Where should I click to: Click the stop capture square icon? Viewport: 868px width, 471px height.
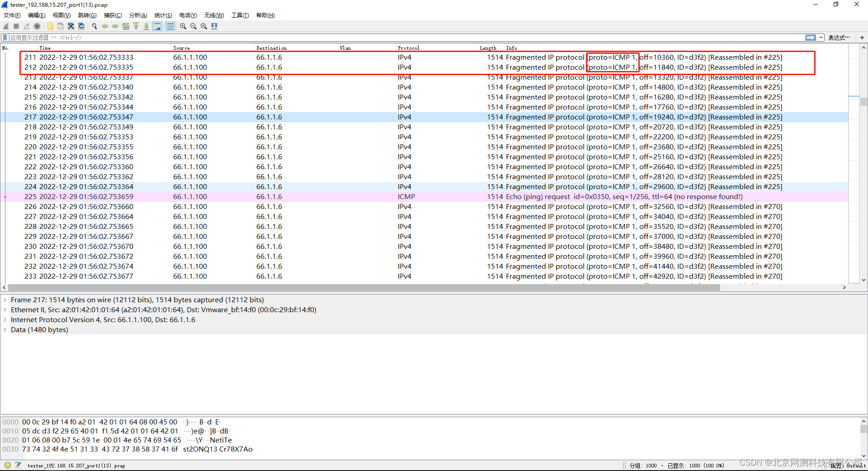point(16,26)
